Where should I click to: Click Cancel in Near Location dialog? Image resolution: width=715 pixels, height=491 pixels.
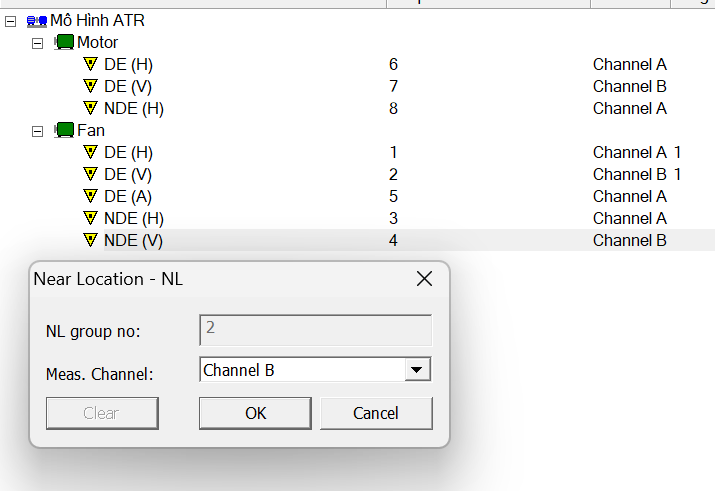point(376,413)
